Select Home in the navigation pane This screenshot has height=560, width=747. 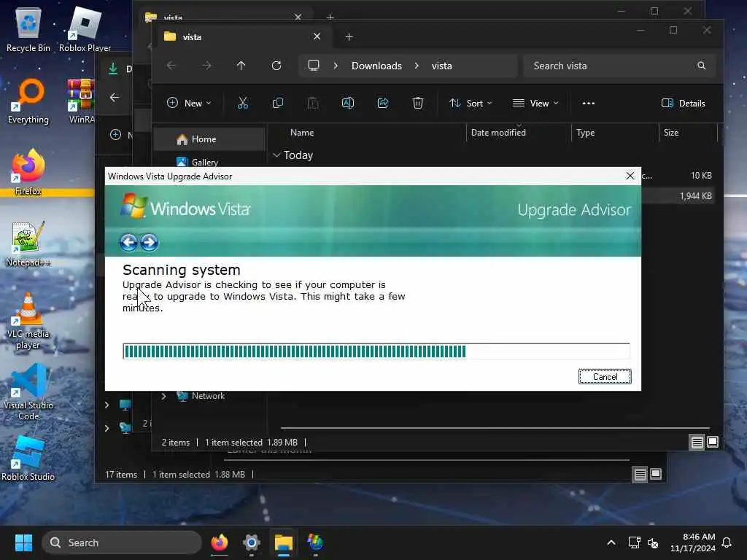point(209,139)
